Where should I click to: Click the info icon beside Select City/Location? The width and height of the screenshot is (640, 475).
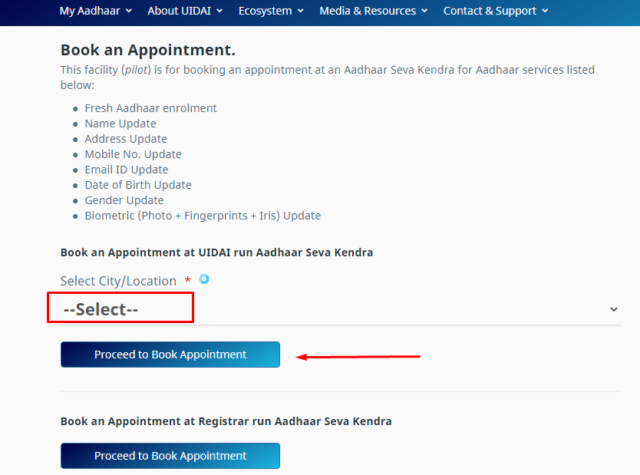click(204, 279)
